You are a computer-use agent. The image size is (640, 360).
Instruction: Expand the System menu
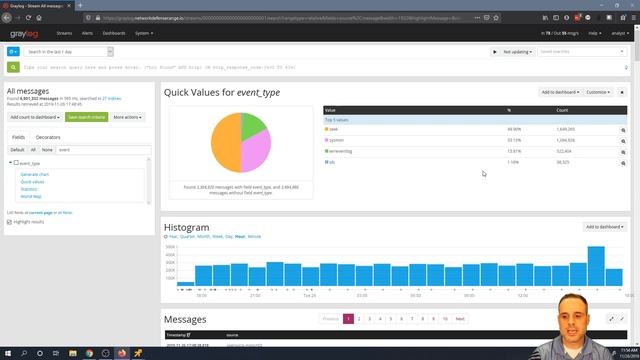pos(144,33)
